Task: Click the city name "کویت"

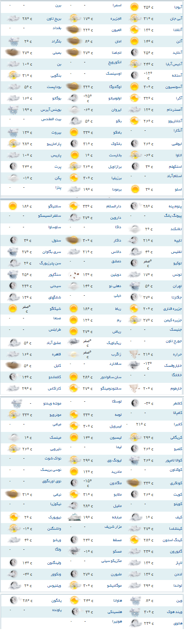Action: 178,494
